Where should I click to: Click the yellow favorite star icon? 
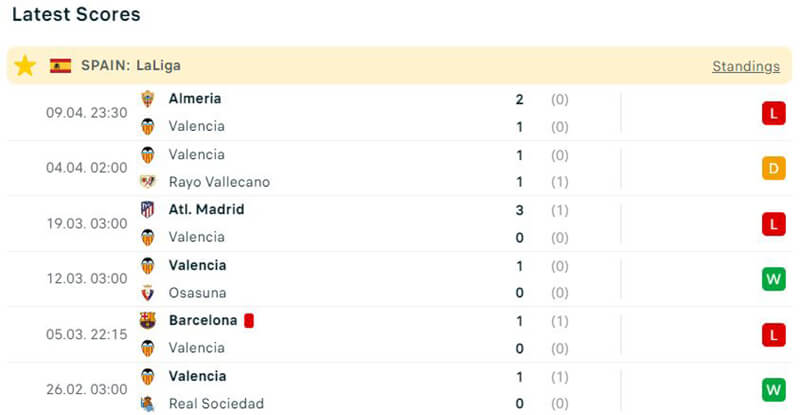tap(25, 66)
